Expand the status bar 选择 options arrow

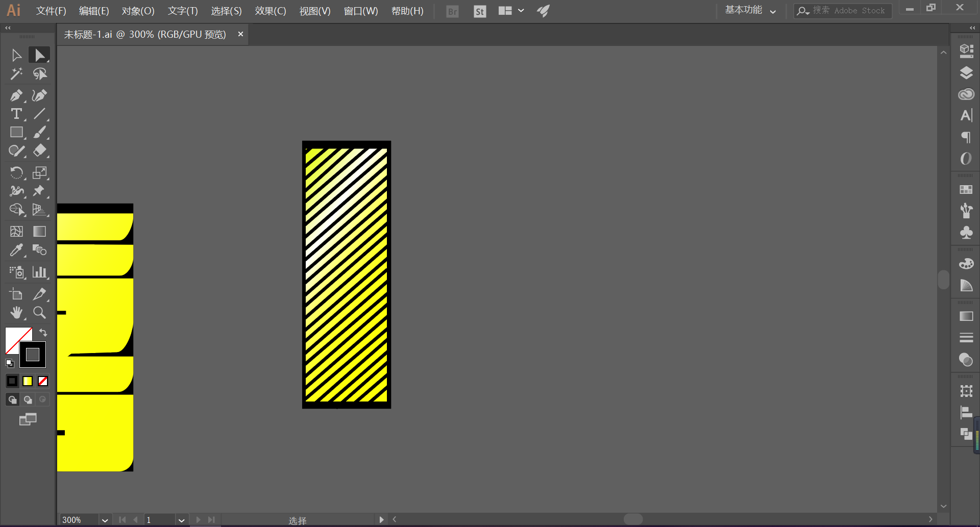[x=381, y=520]
